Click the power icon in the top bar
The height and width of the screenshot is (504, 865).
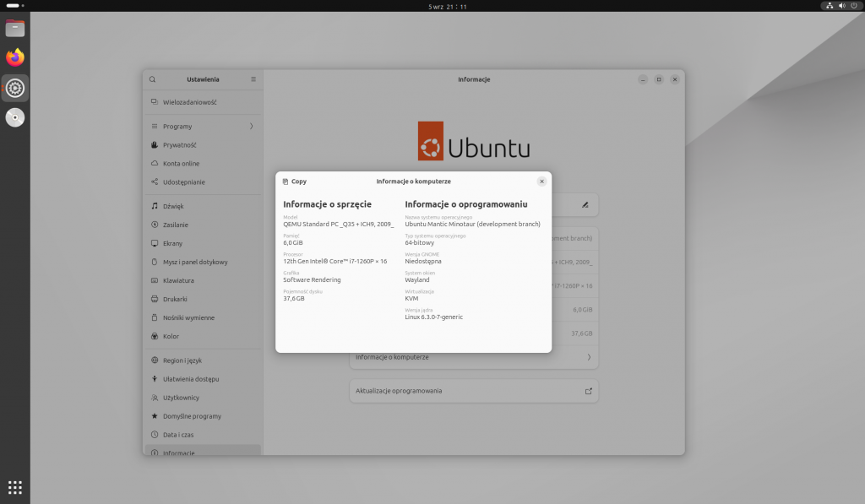[852, 6]
